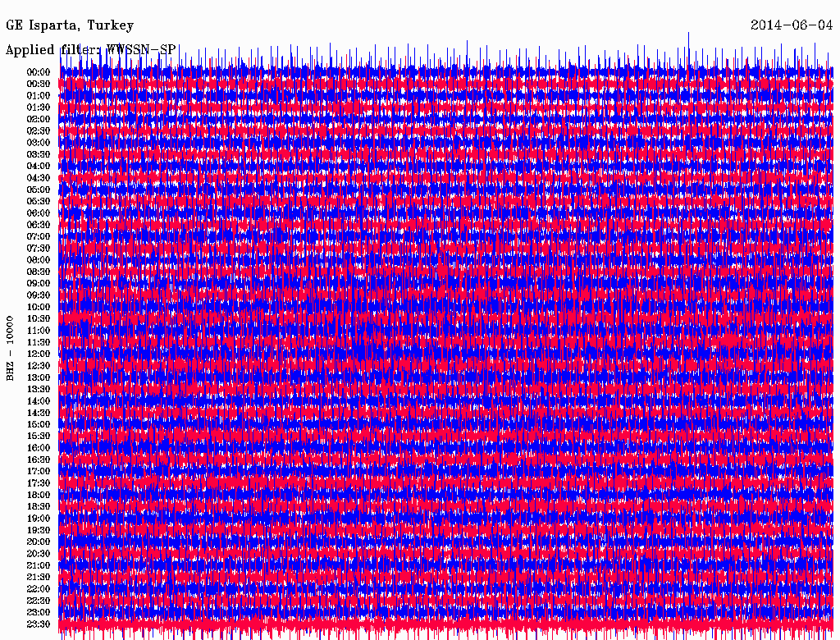Select the 05:30 time row label
Viewport: 840px width, 640px height.
coord(39,201)
